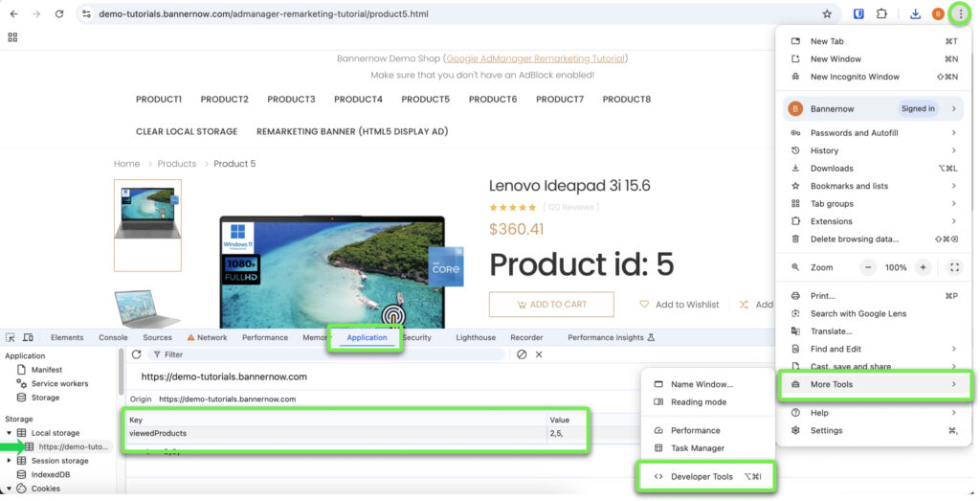Screen dimensions: 980x501
Task: Collapse the Cookies tree node
Action: click(x=9, y=489)
